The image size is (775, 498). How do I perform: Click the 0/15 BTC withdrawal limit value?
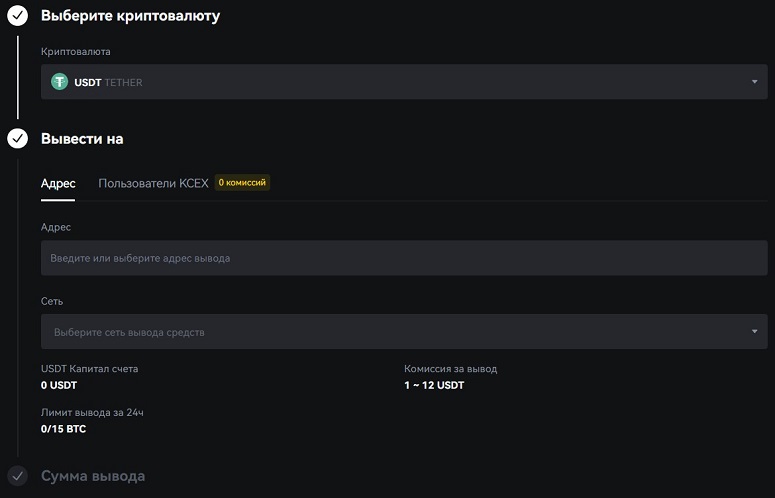click(x=63, y=429)
